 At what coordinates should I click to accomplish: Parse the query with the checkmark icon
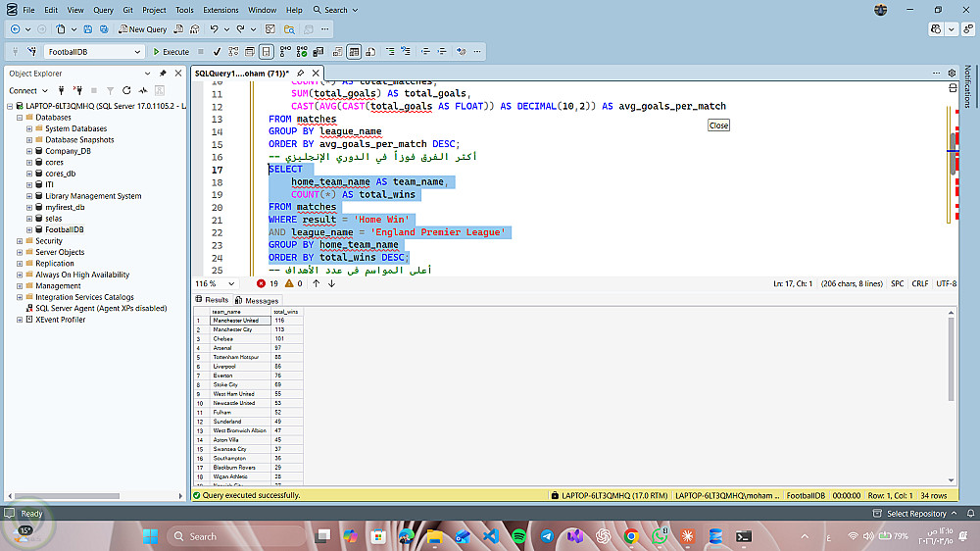pos(217,52)
